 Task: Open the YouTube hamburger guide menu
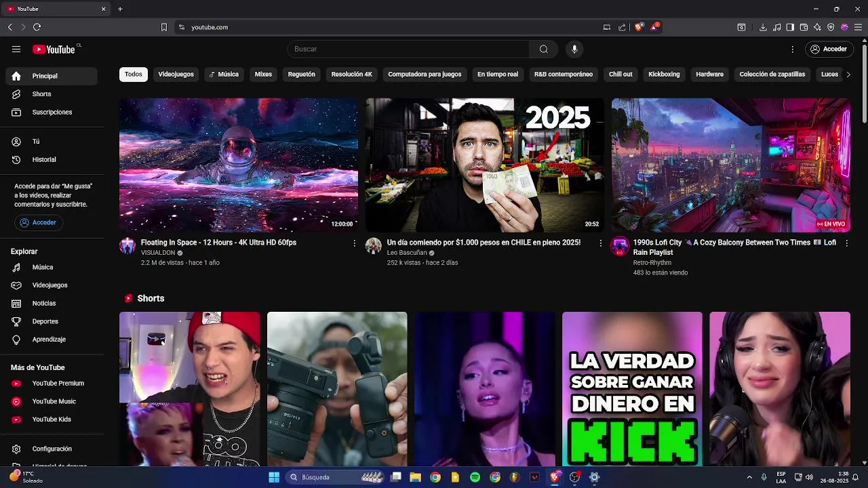(x=16, y=49)
